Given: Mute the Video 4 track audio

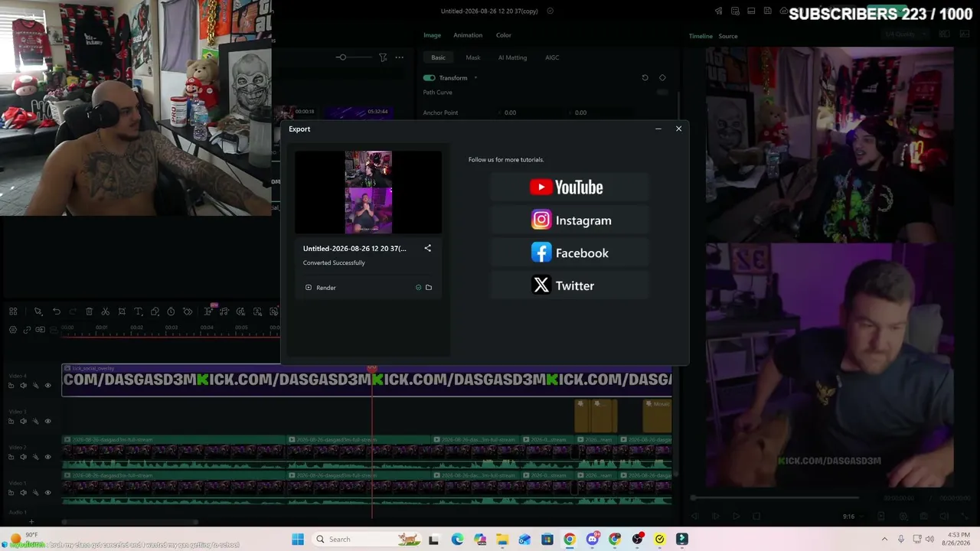Looking at the screenshot, I should pyautogui.click(x=23, y=386).
